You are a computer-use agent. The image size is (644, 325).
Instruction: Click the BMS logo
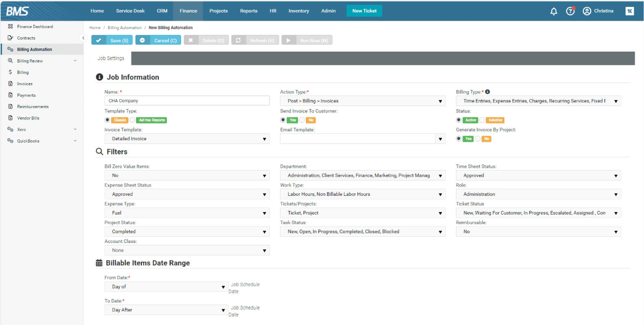(x=17, y=11)
